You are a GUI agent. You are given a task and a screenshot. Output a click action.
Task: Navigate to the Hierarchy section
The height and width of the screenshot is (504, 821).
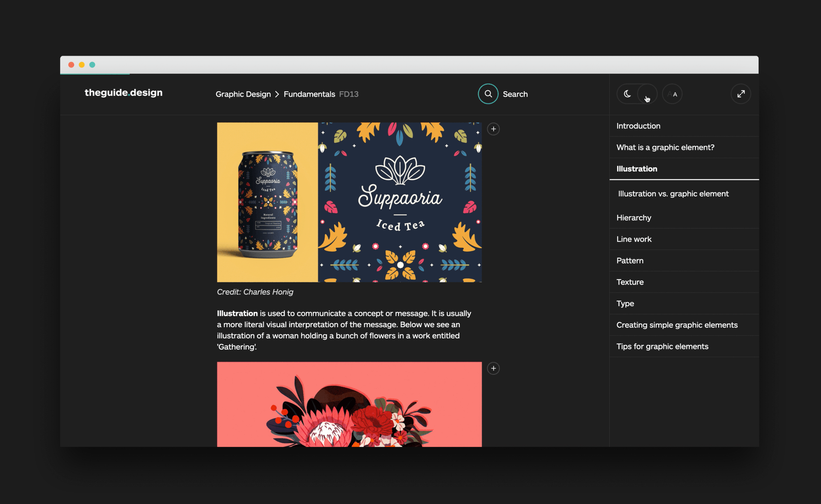click(x=634, y=217)
